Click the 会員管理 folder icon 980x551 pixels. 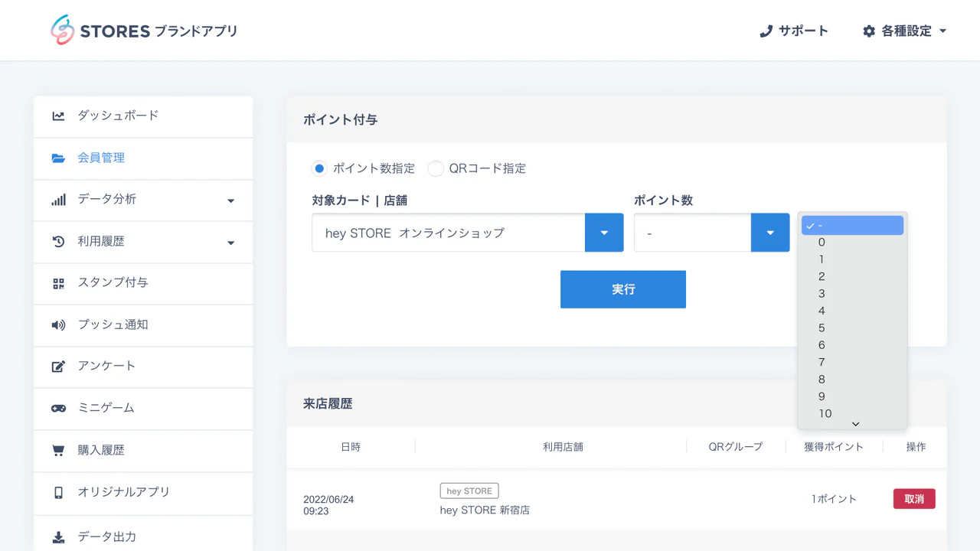pos(58,158)
